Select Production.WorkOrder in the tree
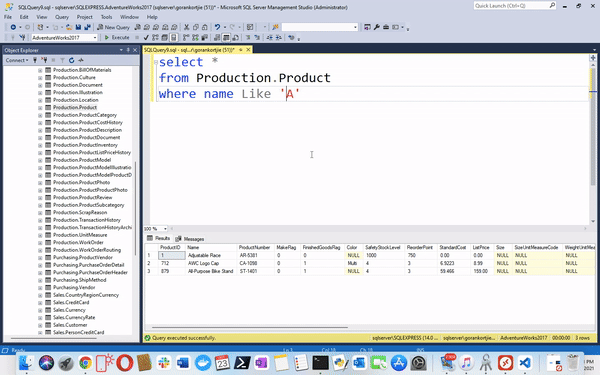This screenshot has width=600, height=375. [78, 242]
